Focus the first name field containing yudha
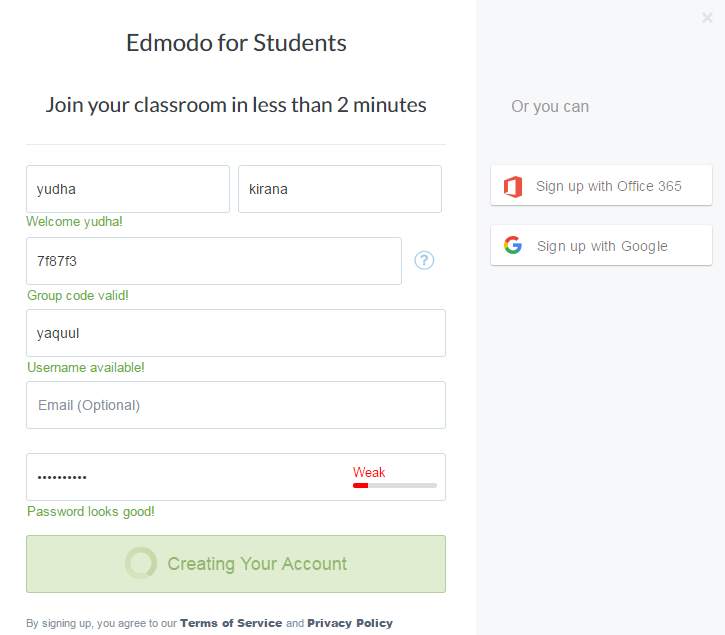This screenshot has height=635, width=725. [128, 189]
